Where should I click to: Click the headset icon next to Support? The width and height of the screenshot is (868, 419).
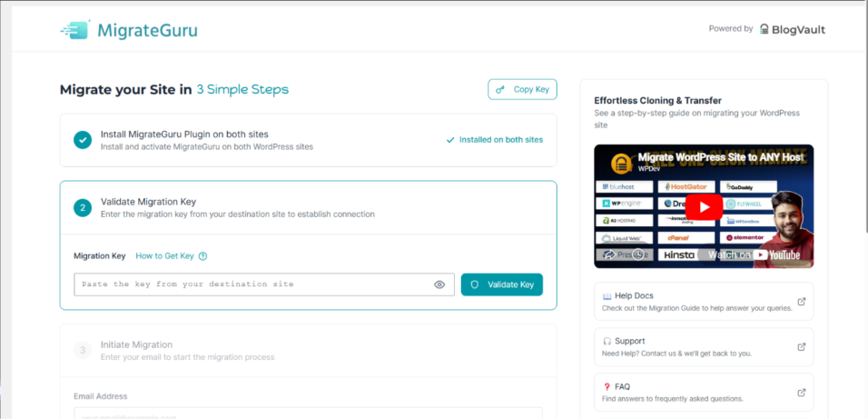(x=607, y=342)
